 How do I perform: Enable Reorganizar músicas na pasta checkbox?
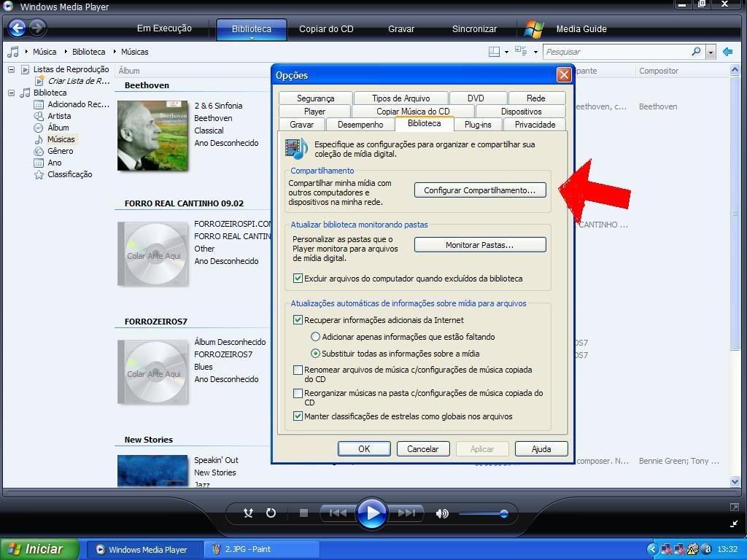pyautogui.click(x=298, y=393)
